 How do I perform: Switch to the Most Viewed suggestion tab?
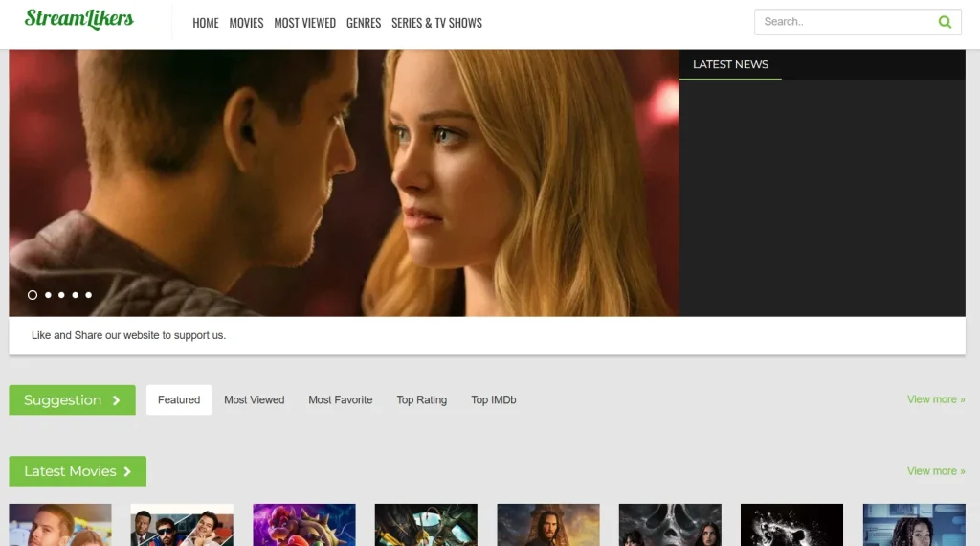[x=255, y=399]
